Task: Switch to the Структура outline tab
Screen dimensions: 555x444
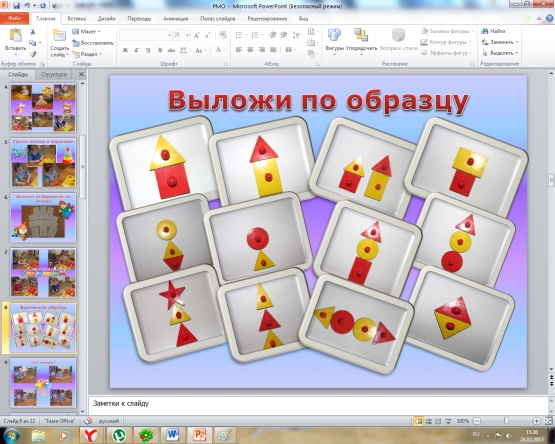Action: coord(53,74)
